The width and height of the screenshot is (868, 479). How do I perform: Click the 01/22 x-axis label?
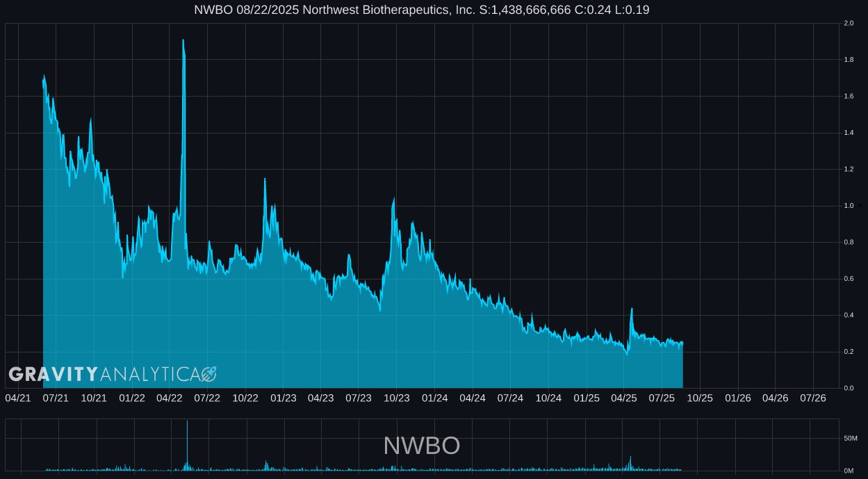click(x=131, y=398)
